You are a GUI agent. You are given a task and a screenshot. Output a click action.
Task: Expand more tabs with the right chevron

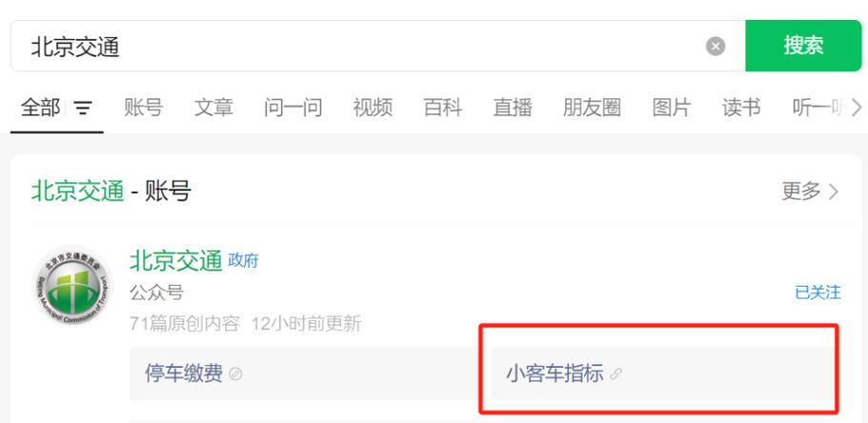(x=856, y=108)
